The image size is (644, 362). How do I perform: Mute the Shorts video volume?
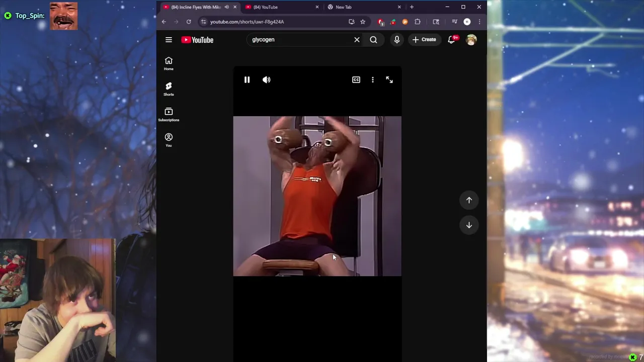tap(266, 80)
